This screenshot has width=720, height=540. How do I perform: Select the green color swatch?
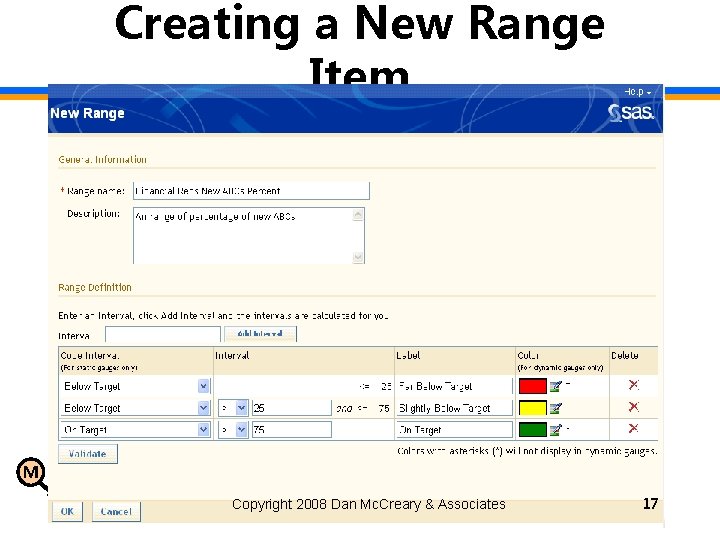pos(533,429)
